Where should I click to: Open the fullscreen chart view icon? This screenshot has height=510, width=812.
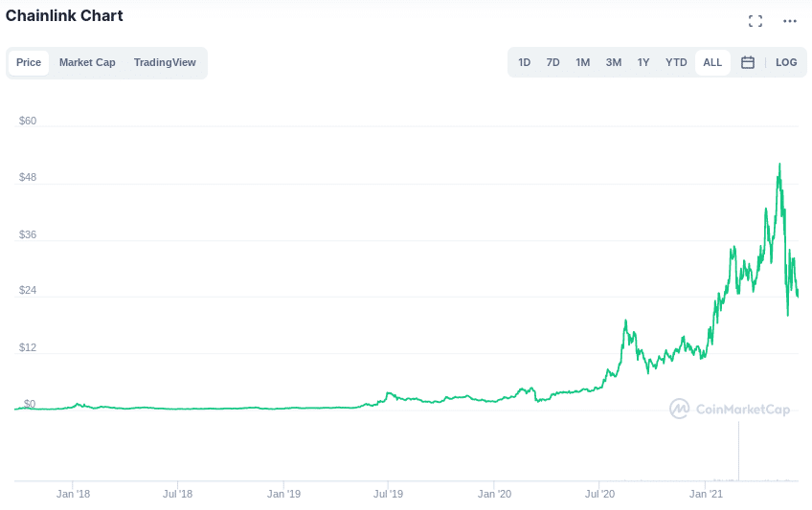(x=756, y=21)
